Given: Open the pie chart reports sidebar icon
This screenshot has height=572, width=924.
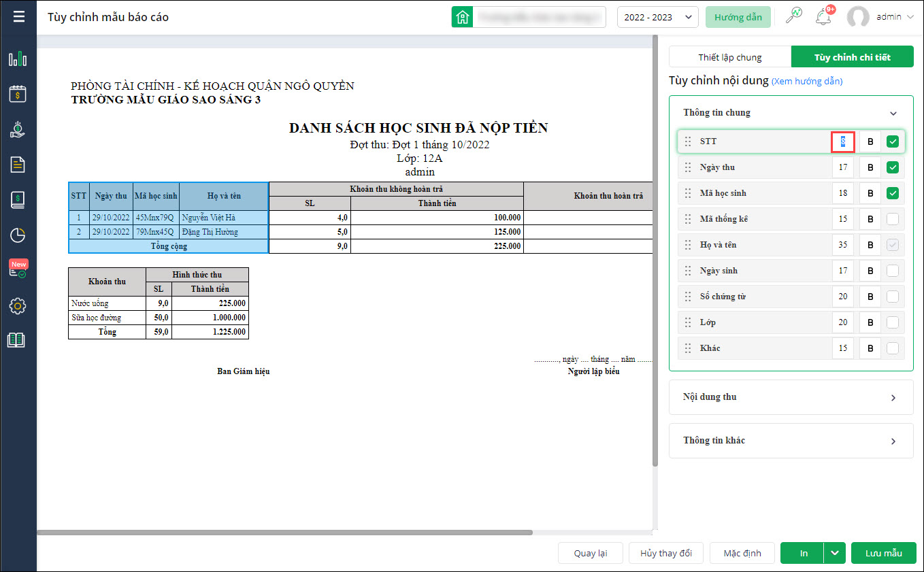Looking at the screenshot, I should point(18,235).
